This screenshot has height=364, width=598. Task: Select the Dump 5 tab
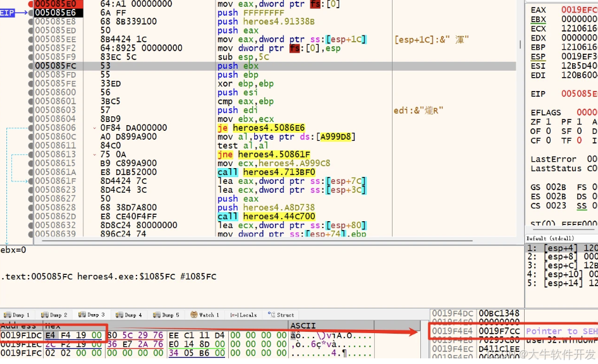pyautogui.click(x=166, y=315)
